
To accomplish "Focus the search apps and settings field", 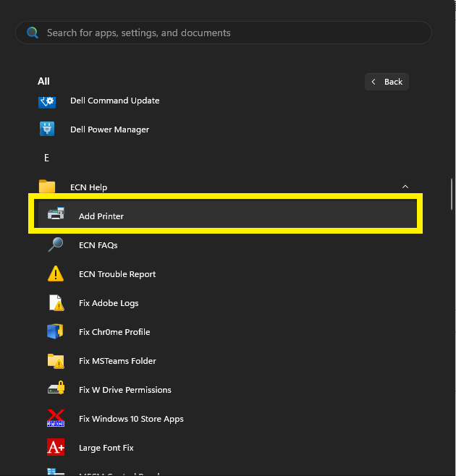I will pyautogui.click(x=224, y=33).
